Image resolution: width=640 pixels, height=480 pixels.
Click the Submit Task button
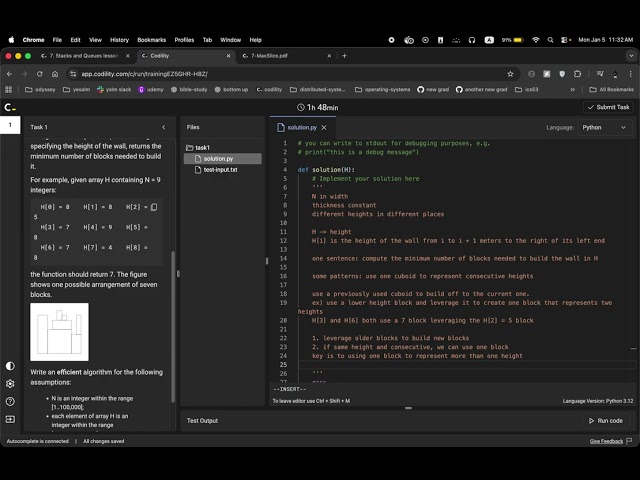point(608,107)
